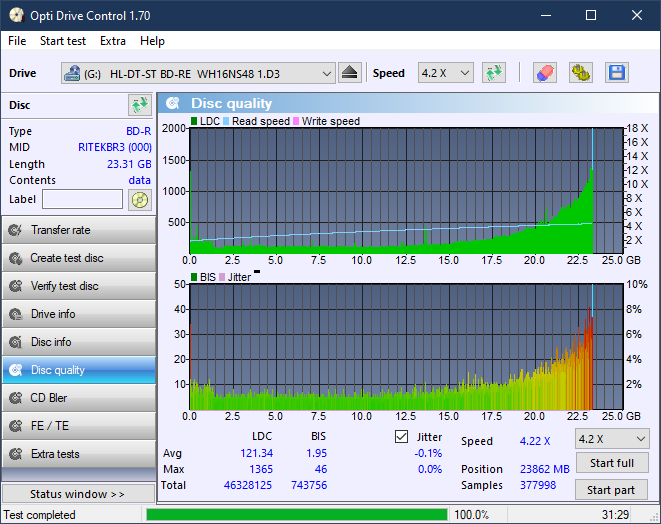Click the Opti Drive Control title bar icon
661x524 pixels.
click(x=16, y=15)
